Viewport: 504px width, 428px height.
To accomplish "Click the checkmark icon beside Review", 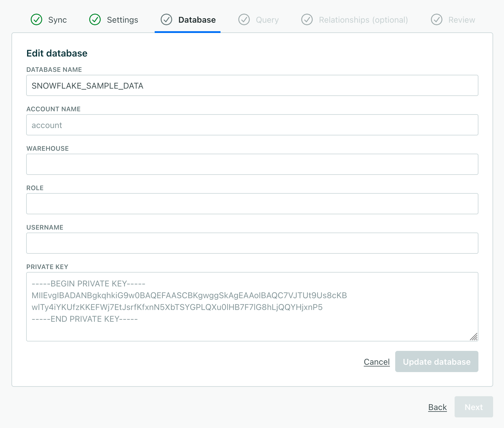I will [437, 20].
